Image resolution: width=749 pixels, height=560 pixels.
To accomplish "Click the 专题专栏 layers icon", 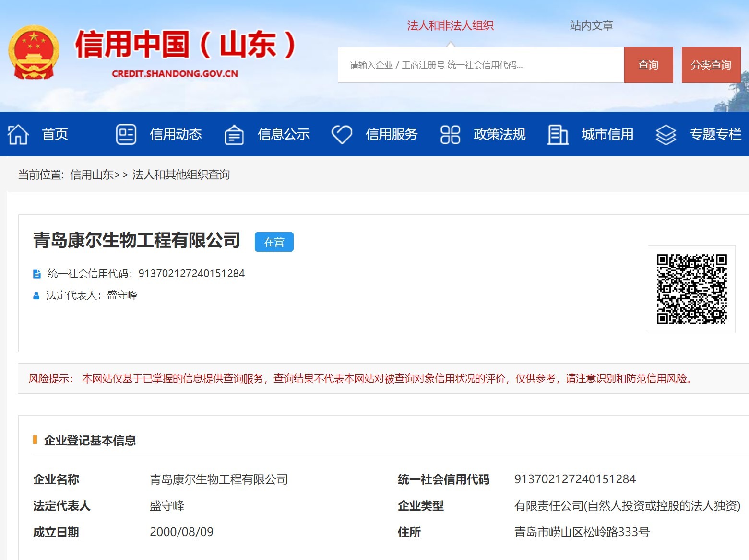I will click(666, 135).
